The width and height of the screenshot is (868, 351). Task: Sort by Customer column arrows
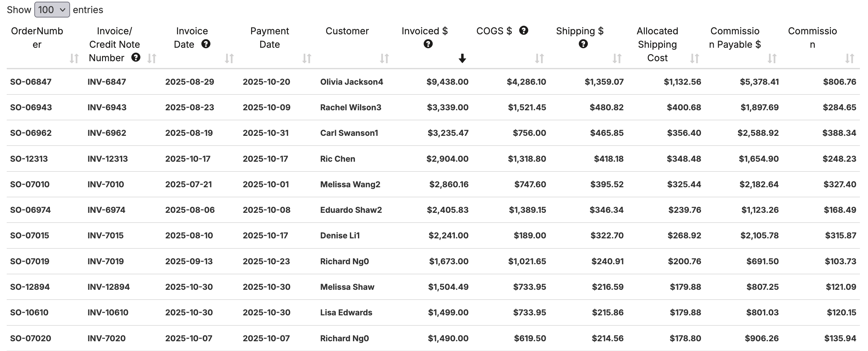[385, 58]
